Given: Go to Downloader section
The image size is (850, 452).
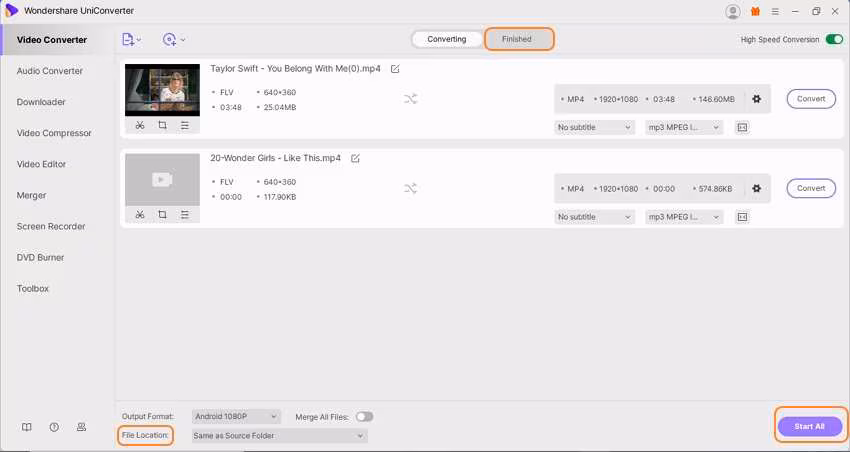Looking at the screenshot, I should click(41, 102).
